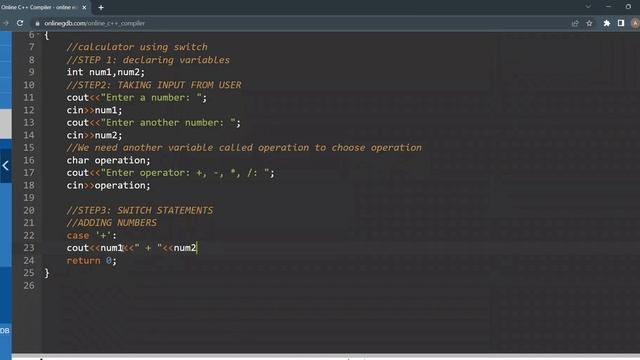This screenshot has width=640, height=360.
Task: Click the '//STEP 1: declaring variables' comment
Action: point(148,60)
